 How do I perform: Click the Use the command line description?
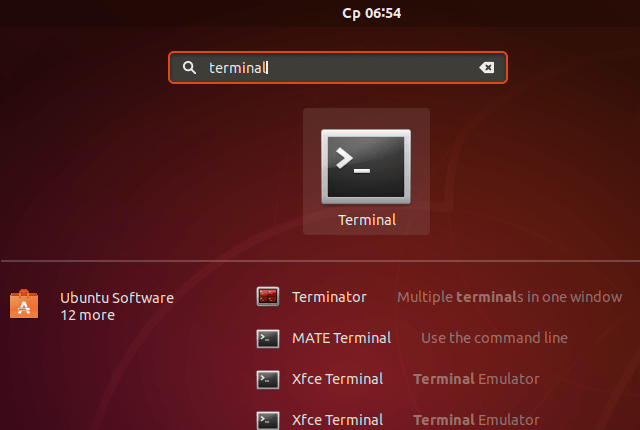(494, 338)
